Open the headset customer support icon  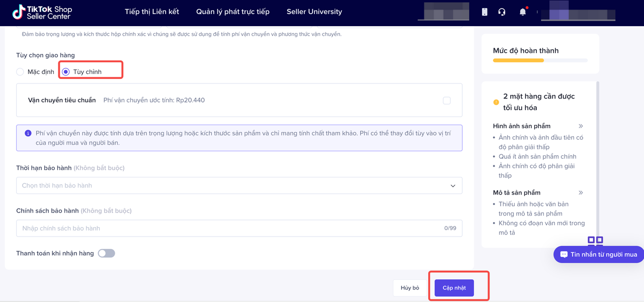tap(502, 12)
